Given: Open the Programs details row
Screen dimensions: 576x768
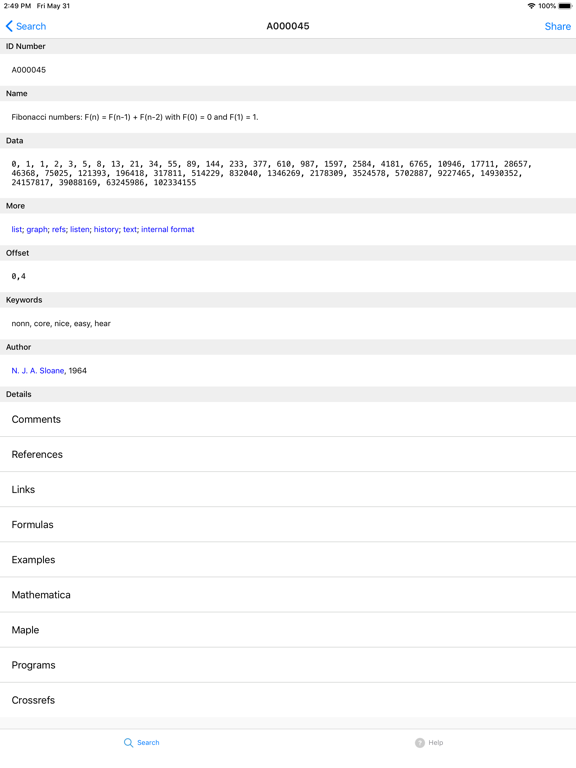Looking at the screenshot, I should coord(288,665).
